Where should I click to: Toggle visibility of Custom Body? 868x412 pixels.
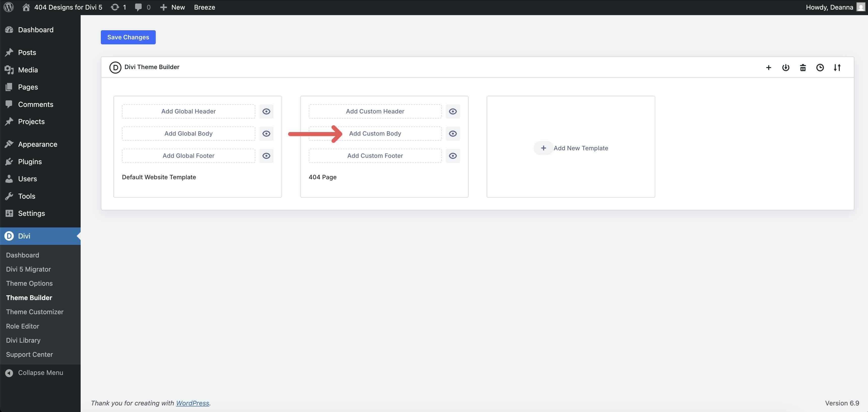[453, 134]
